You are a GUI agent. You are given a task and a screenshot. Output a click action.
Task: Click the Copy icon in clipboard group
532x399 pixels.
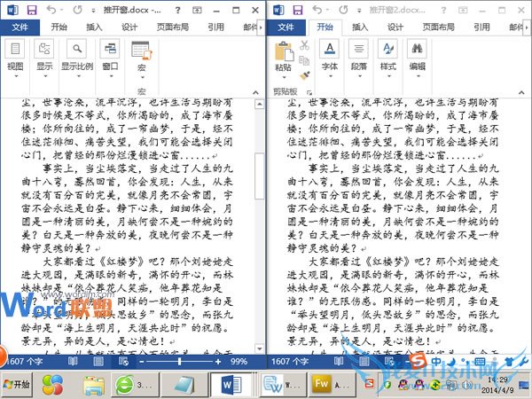point(304,60)
